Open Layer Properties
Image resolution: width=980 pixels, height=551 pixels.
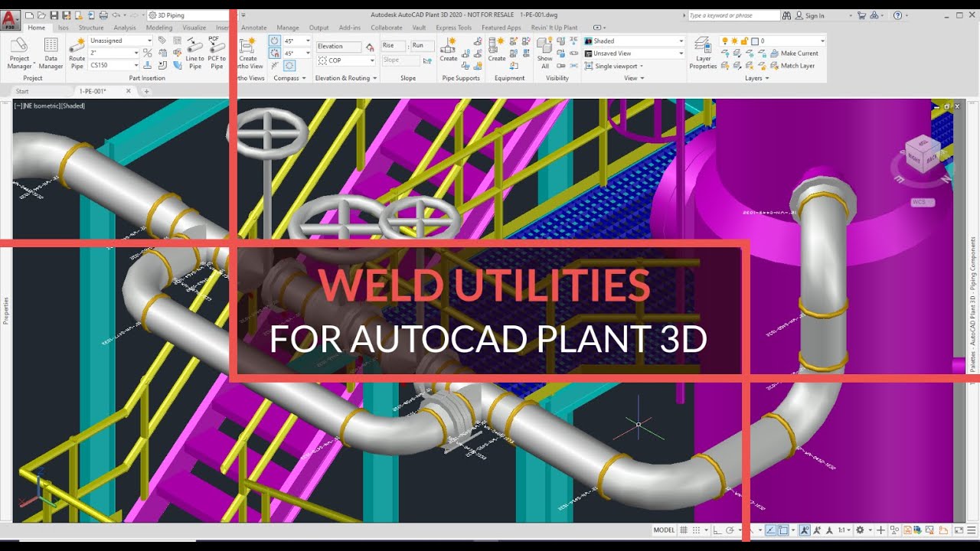click(x=703, y=54)
